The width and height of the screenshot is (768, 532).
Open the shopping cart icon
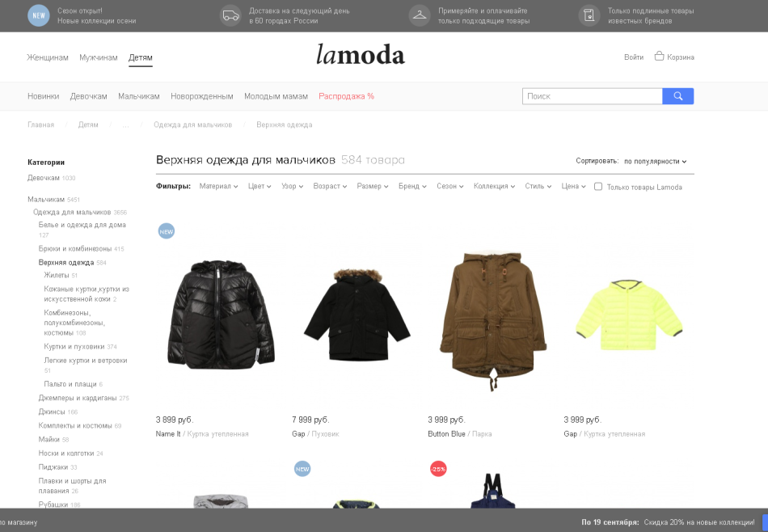[x=659, y=57]
